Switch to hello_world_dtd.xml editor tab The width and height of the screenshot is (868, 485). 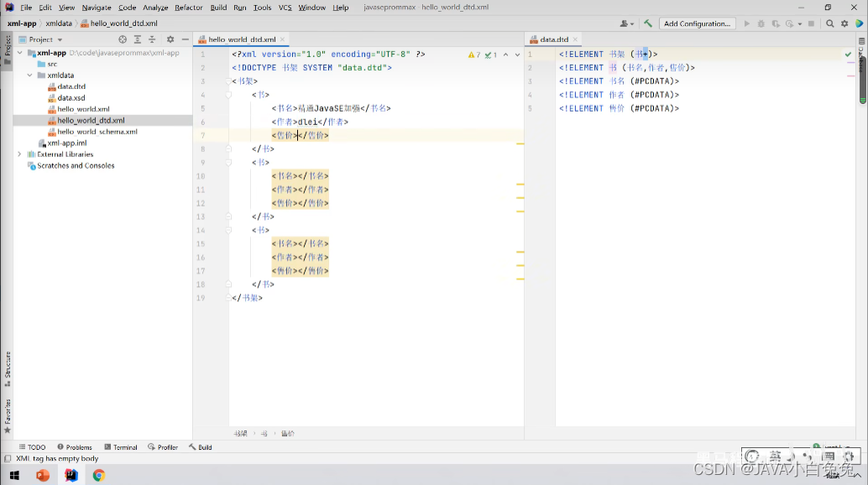242,39
